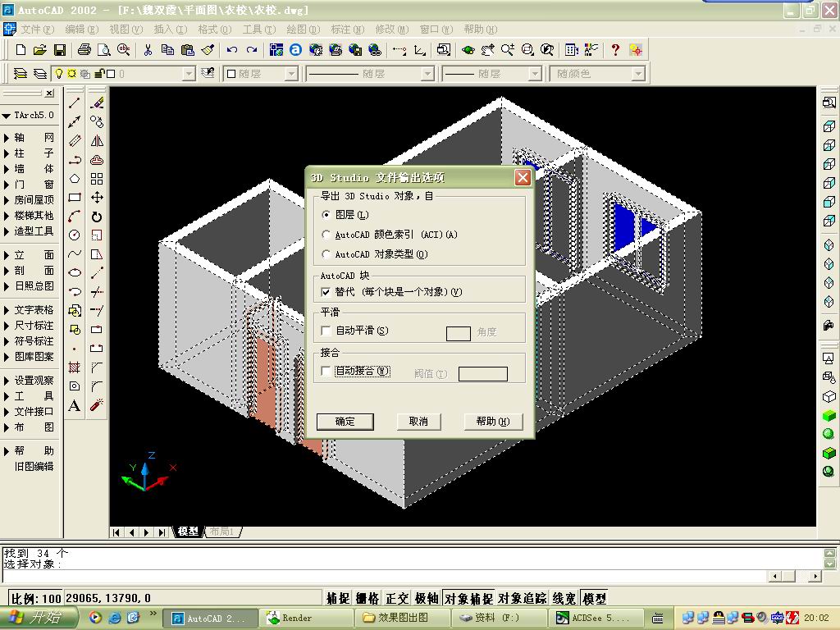Select the Rotate modify tool
This screenshot has height=630, width=840.
pyautogui.click(x=97, y=217)
